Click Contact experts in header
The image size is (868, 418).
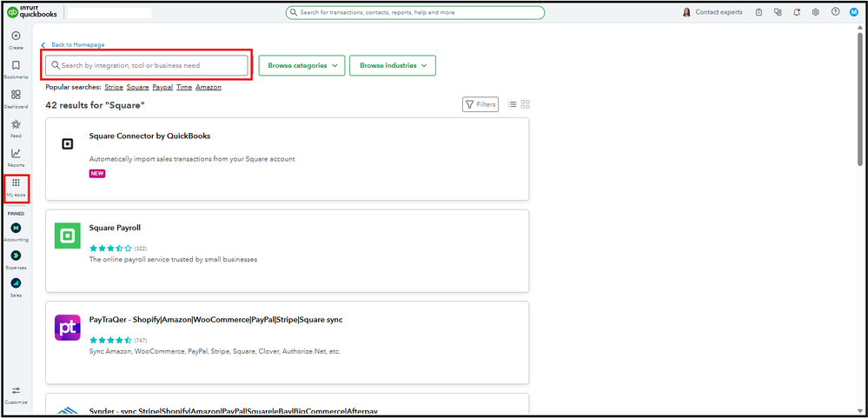(719, 12)
